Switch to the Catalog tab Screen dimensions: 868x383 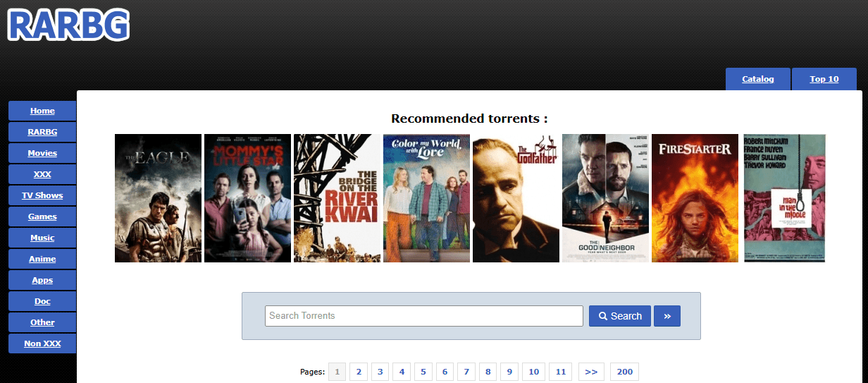pyautogui.click(x=758, y=79)
